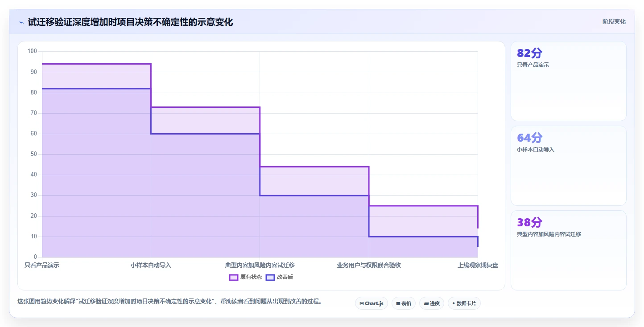Click the Chart.js tag
This screenshot has height=327, width=644.
(x=372, y=303)
